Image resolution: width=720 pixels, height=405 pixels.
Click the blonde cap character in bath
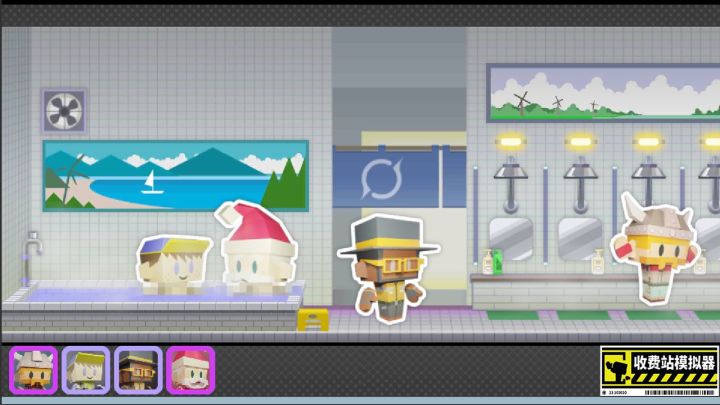pyautogui.click(x=174, y=264)
